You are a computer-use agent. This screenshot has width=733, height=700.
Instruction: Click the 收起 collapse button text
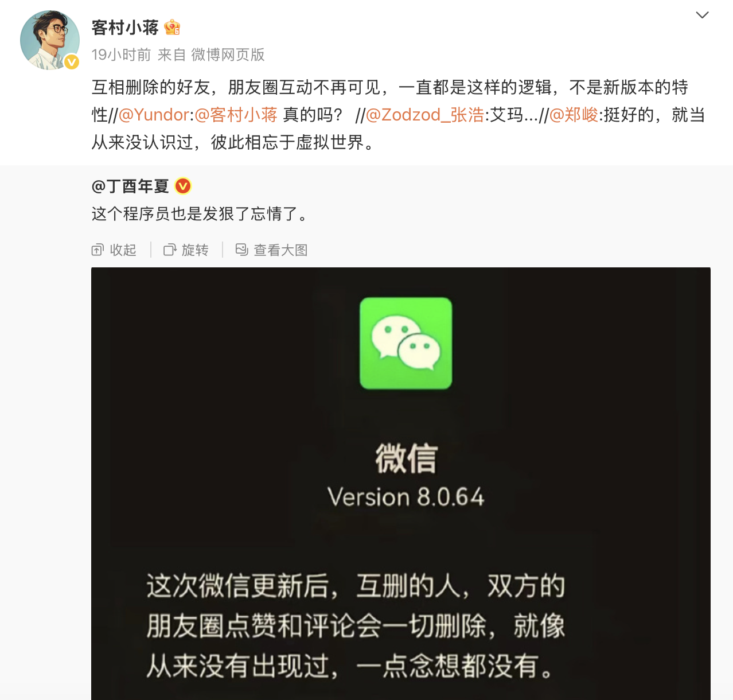123,250
